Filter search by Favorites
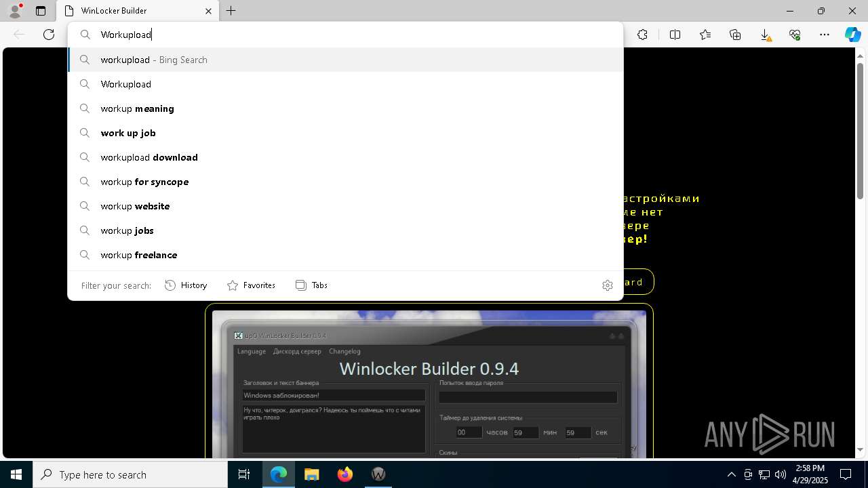The image size is (868, 488). pos(251,285)
